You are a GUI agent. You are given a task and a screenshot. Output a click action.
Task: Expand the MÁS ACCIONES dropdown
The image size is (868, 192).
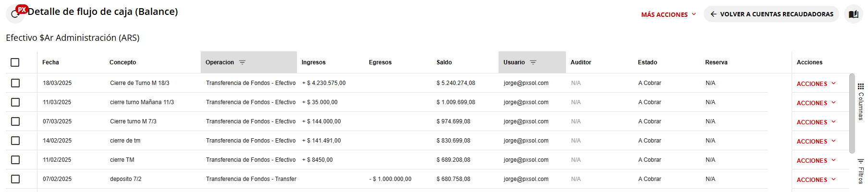(668, 14)
